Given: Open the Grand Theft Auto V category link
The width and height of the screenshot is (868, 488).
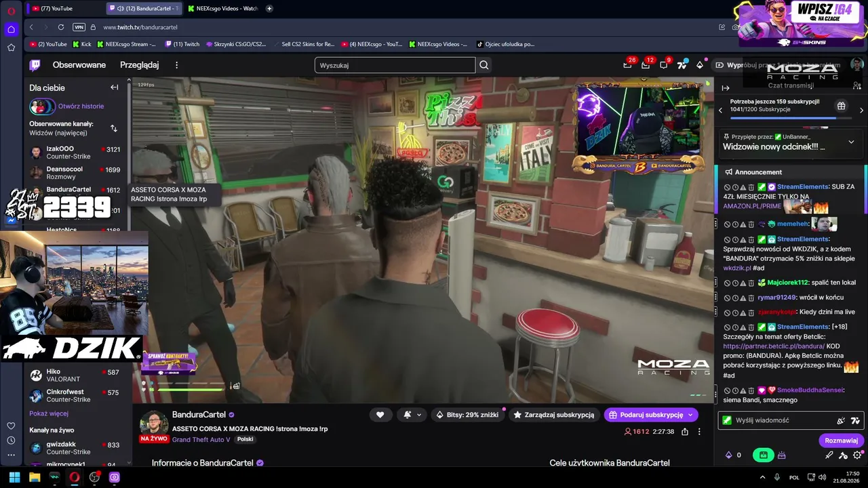Looking at the screenshot, I should 201,439.
